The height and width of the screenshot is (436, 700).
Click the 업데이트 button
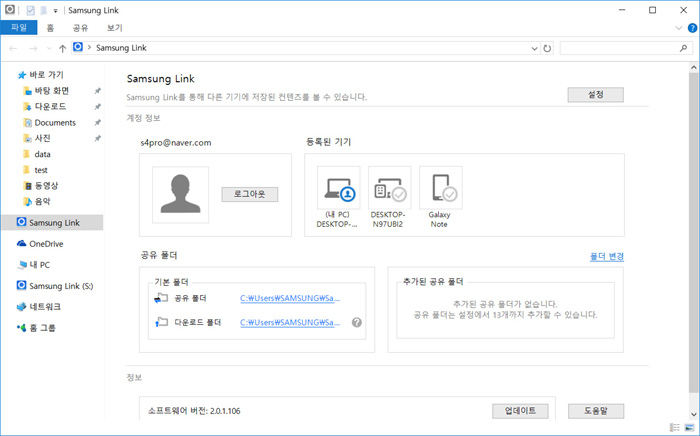click(x=520, y=411)
